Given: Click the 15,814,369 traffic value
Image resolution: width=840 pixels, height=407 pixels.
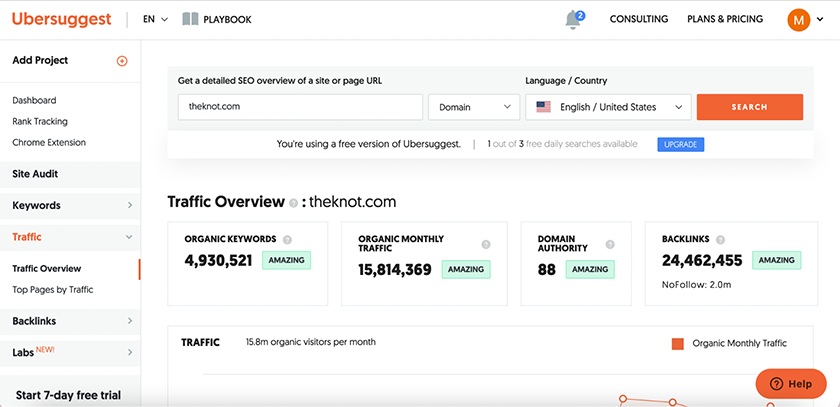Looking at the screenshot, I should tap(395, 270).
